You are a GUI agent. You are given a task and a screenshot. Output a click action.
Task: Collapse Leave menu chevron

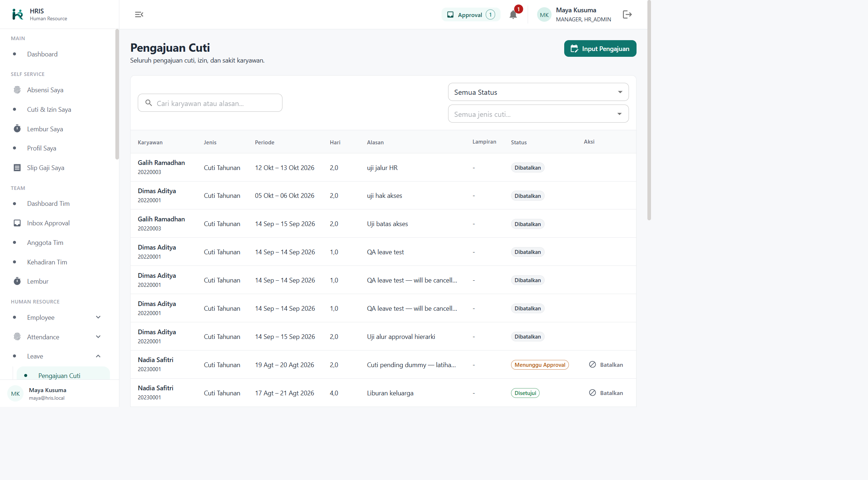click(x=98, y=356)
